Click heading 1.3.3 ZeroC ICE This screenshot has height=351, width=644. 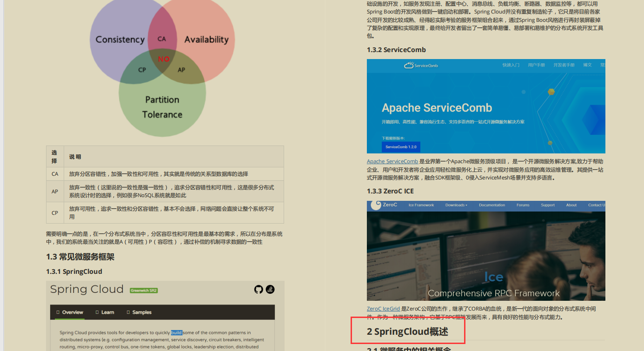coord(390,191)
